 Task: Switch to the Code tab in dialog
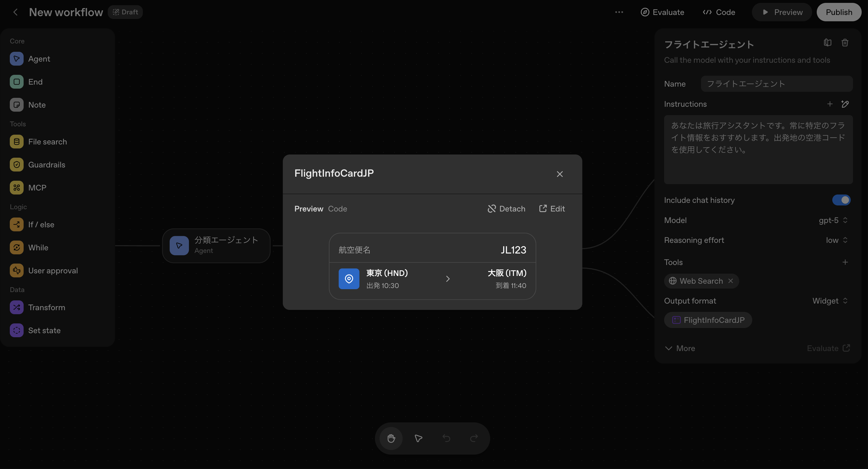[x=337, y=209]
